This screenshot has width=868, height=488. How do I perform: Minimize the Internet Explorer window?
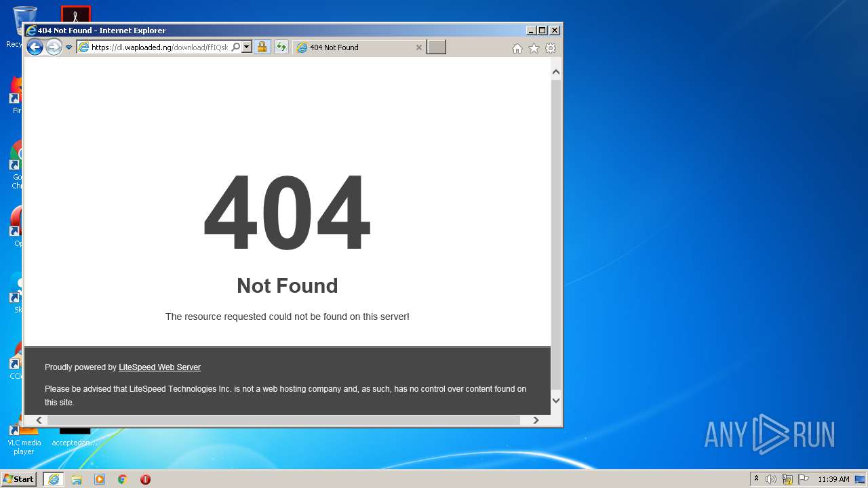[x=531, y=30]
